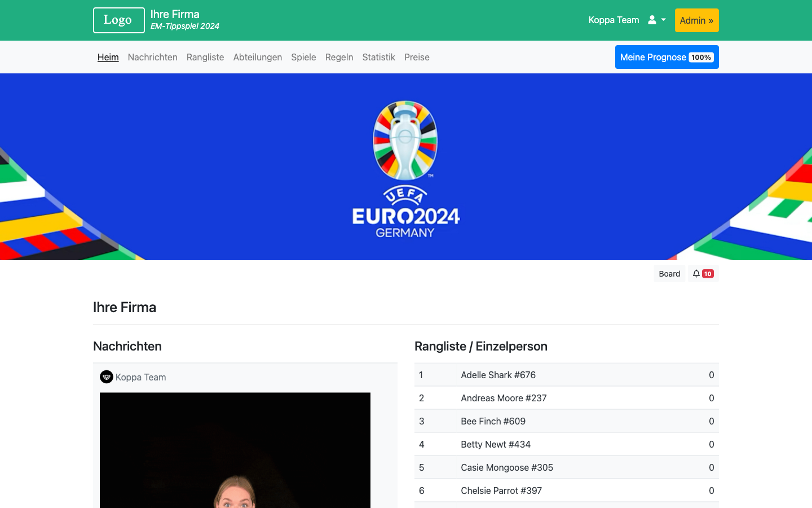Open the news video thumbnail
The height and width of the screenshot is (508, 812).
point(235,450)
